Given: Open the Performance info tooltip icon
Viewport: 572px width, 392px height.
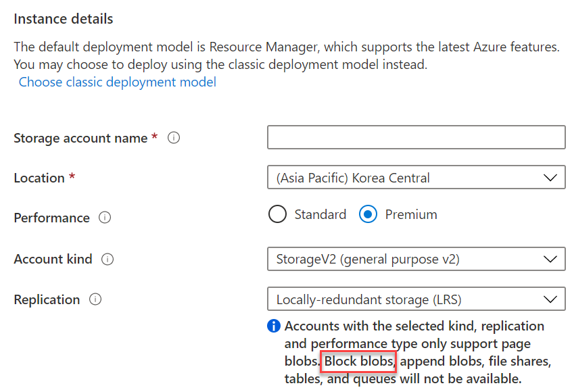Looking at the screenshot, I should click(105, 218).
